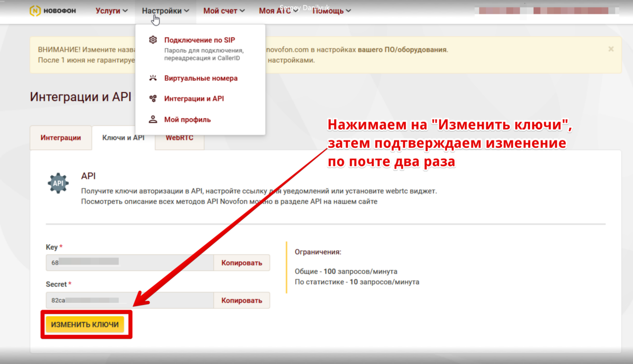
Task: Click the 'Ограничения:' label
Action: 318,252
